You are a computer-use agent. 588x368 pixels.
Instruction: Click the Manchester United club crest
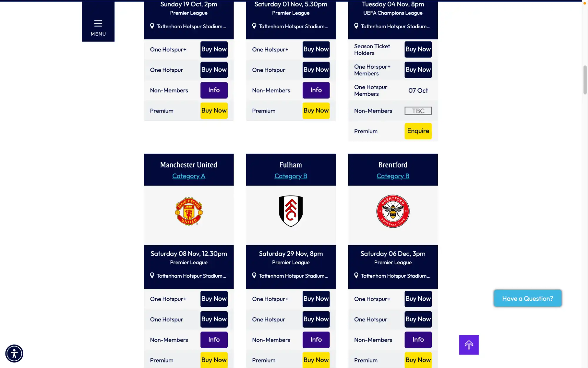(189, 211)
